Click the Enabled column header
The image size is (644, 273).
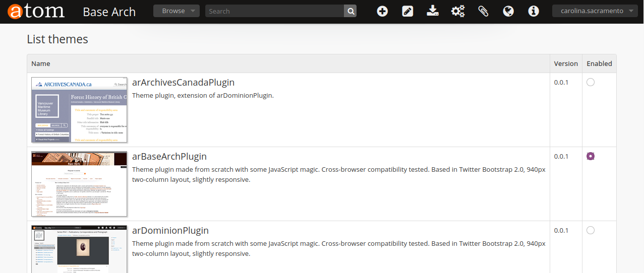pos(599,63)
